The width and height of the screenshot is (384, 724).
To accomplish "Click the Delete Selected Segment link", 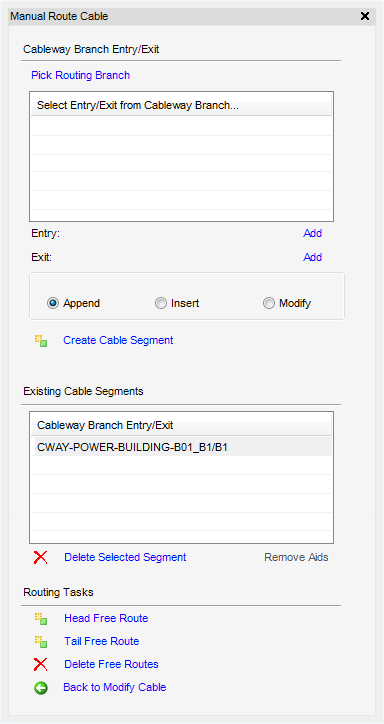I will pos(125,557).
